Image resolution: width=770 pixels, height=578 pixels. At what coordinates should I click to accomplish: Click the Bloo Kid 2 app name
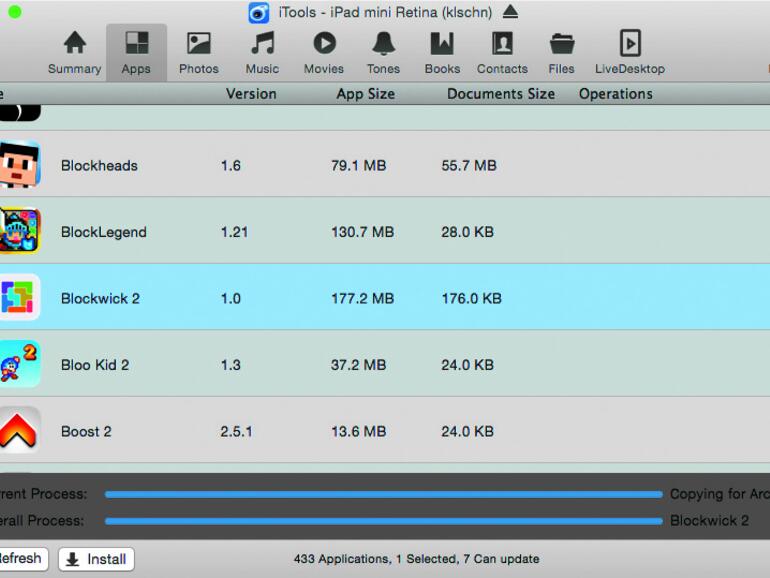point(95,365)
